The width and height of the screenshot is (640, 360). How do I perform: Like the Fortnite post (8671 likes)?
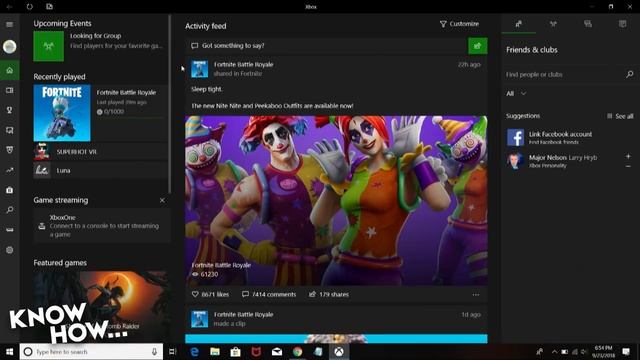210,294
